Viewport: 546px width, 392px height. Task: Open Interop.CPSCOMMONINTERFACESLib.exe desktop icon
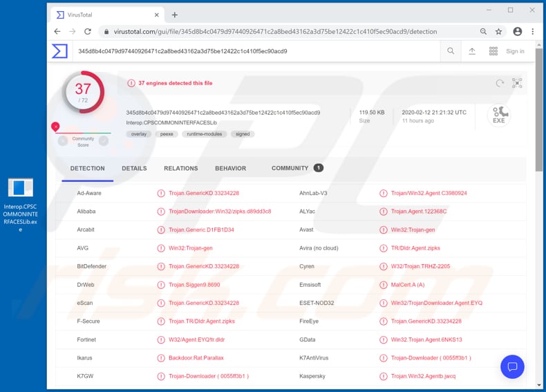pos(21,205)
